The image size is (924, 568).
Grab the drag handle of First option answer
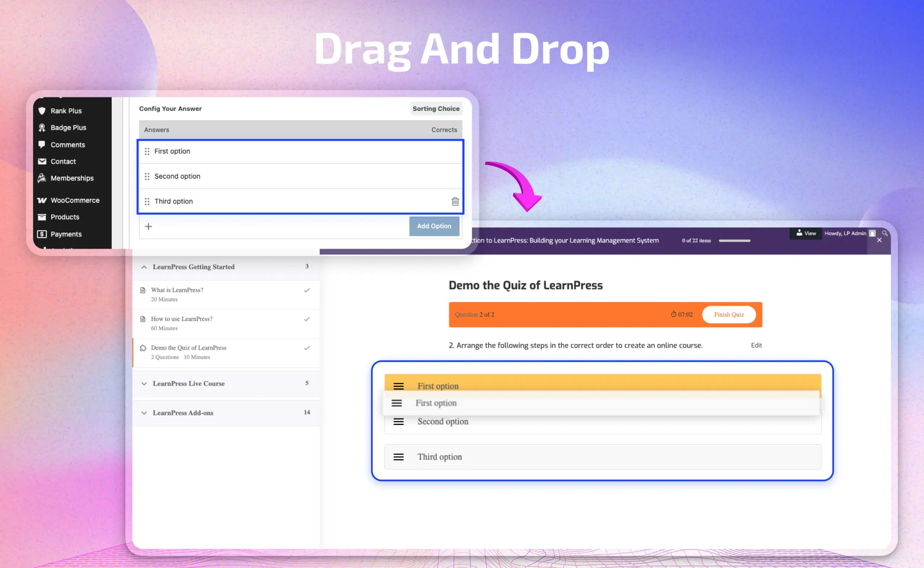147,151
